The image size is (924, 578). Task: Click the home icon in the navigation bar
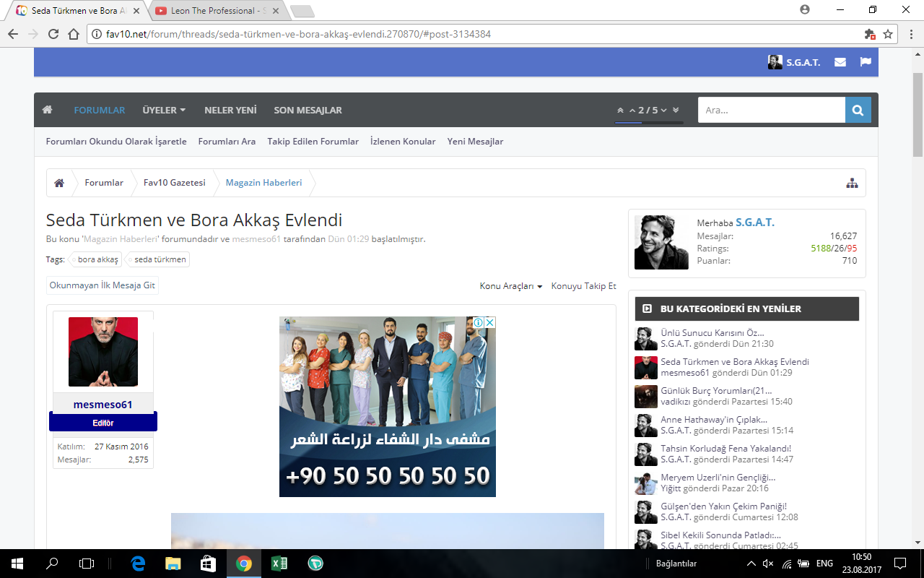click(48, 110)
